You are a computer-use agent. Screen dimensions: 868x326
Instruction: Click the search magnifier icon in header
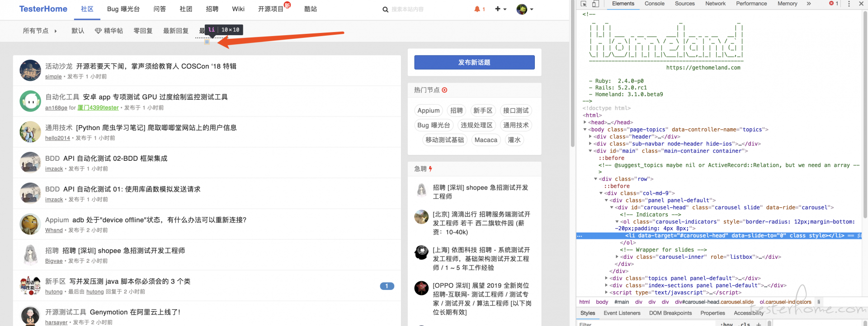click(x=385, y=9)
